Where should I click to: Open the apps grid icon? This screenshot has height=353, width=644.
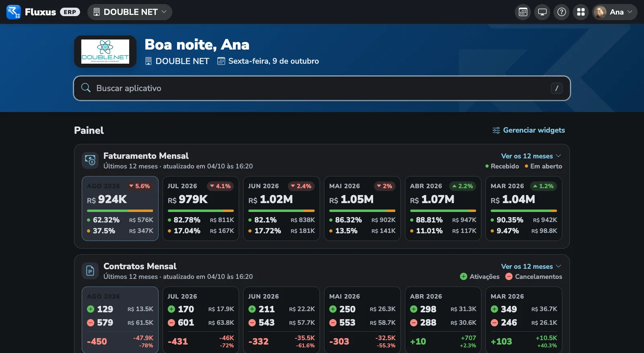[x=581, y=12]
